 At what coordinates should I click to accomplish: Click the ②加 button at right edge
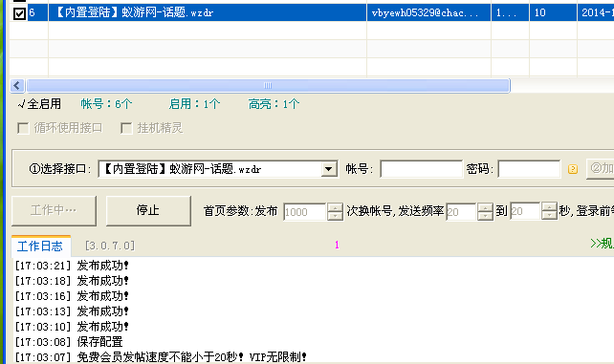601,168
